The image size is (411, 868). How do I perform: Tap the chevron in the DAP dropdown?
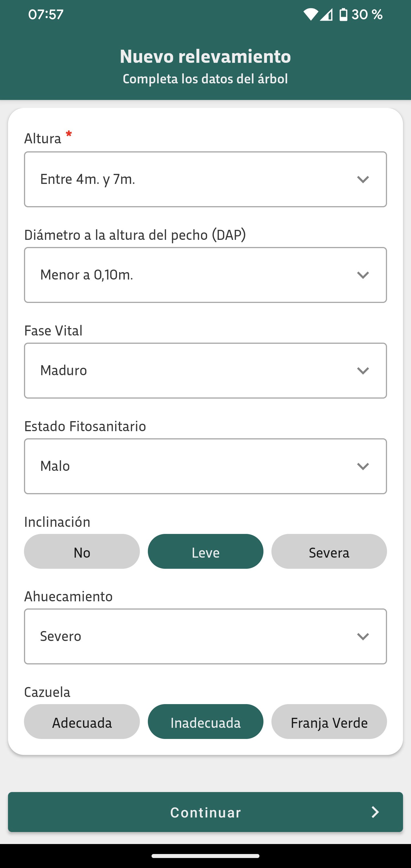pyautogui.click(x=362, y=275)
